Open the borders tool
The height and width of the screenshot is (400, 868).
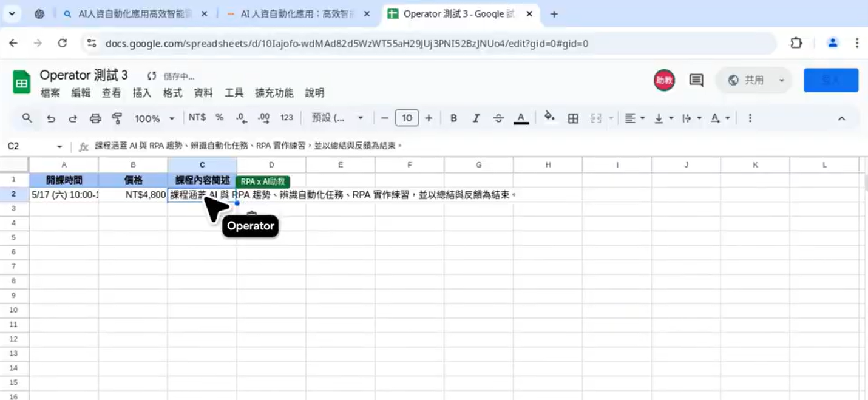(x=573, y=118)
